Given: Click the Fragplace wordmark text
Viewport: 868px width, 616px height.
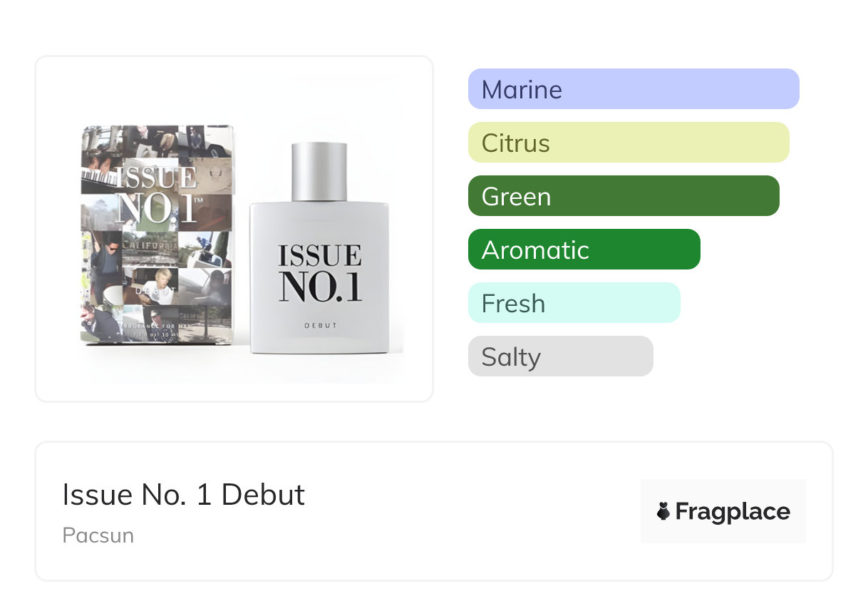Looking at the screenshot, I should [x=733, y=511].
